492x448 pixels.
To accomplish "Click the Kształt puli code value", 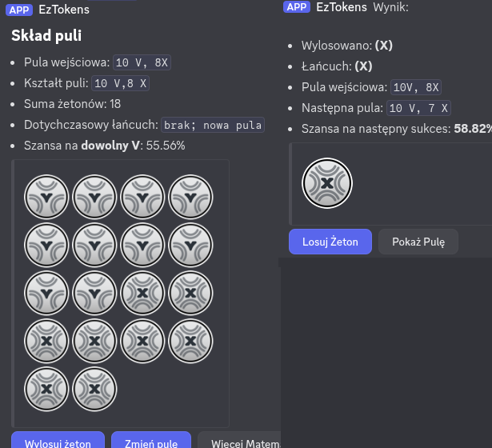I will tap(121, 83).
